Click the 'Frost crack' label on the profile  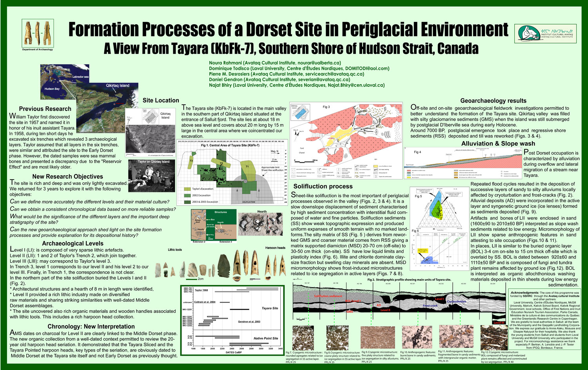pyautogui.click(x=430, y=306)
